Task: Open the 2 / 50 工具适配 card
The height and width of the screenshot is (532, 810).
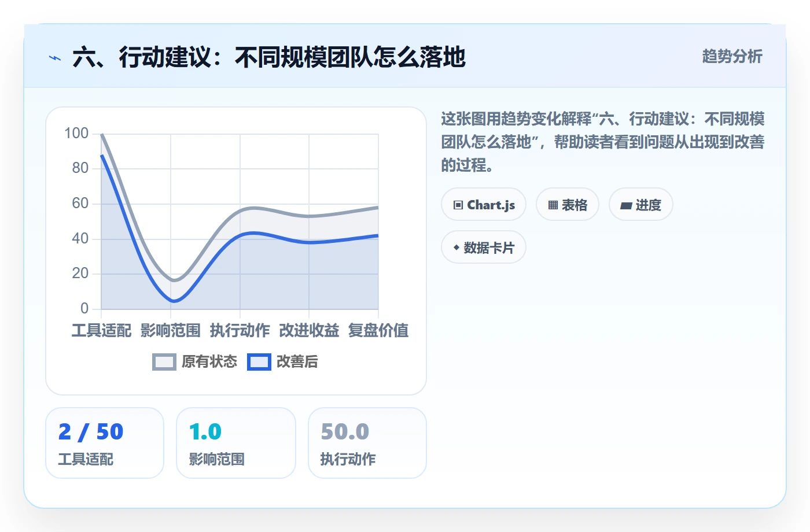Action: click(105, 443)
